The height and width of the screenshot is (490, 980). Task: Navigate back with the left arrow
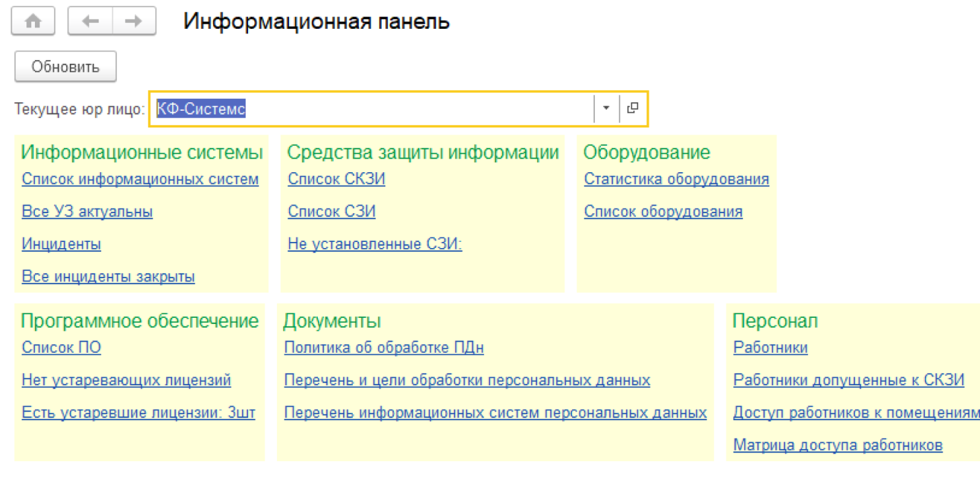pos(90,21)
